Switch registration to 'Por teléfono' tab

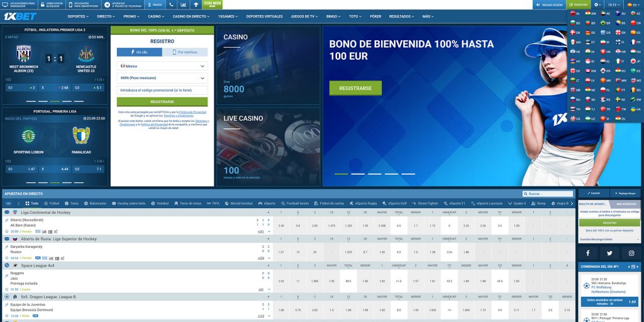click(185, 52)
